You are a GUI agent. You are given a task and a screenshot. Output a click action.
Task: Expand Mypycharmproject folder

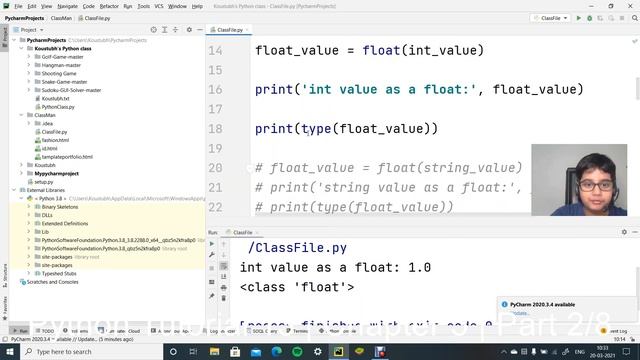point(22,173)
